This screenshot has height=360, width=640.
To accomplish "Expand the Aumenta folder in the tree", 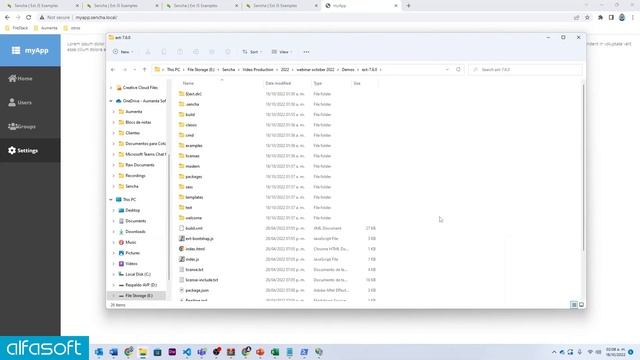I will pyautogui.click(x=114, y=111).
